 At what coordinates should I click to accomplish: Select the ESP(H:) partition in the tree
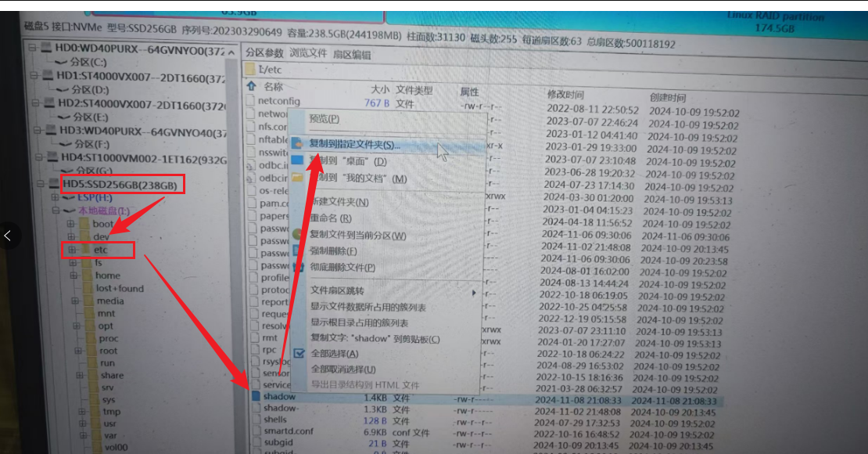coord(95,198)
